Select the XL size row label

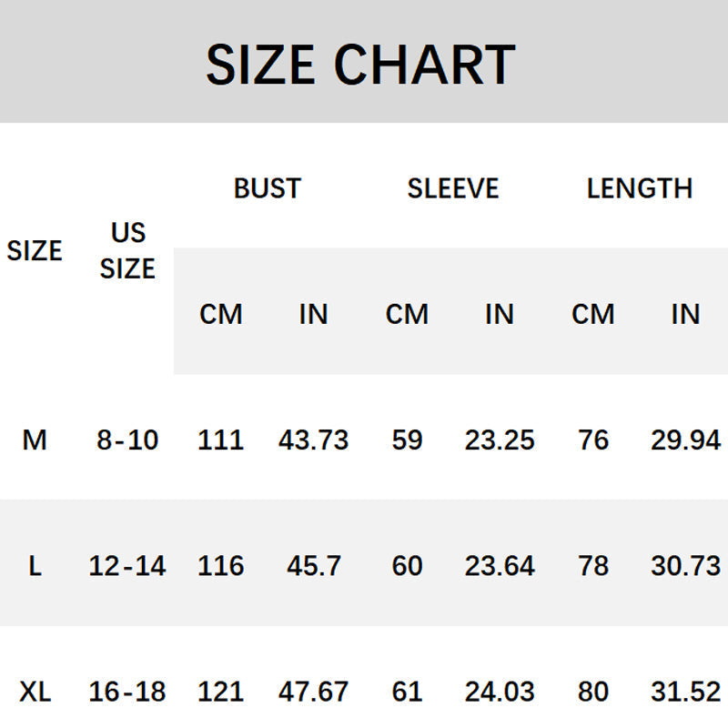tap(35, 692)
